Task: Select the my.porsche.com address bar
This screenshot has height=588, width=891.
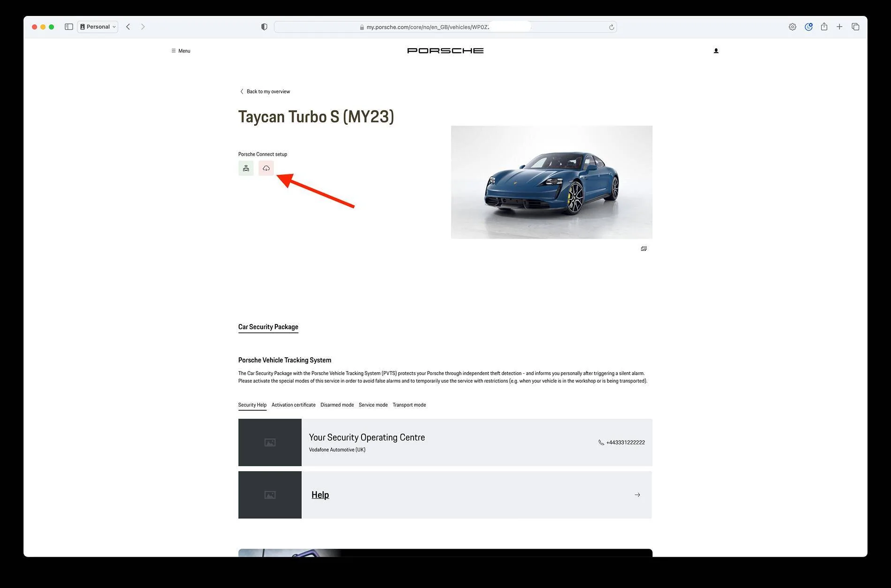Action: tap(445, 27)
